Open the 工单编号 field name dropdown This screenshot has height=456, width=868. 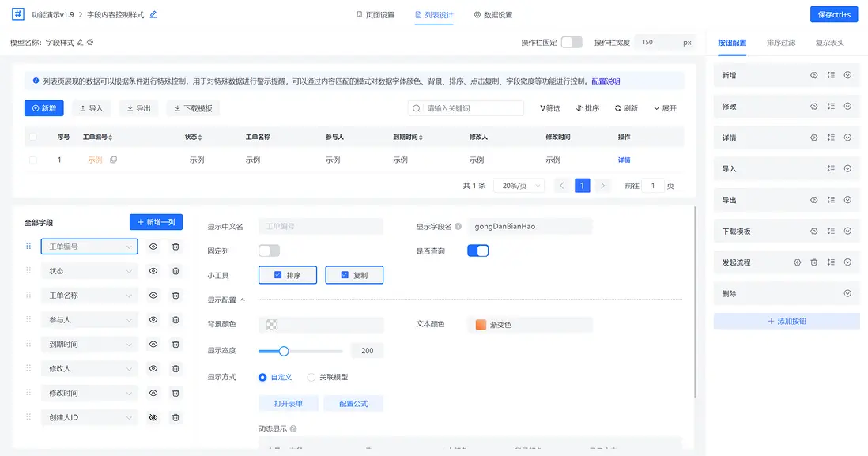(x=89, y=247)
